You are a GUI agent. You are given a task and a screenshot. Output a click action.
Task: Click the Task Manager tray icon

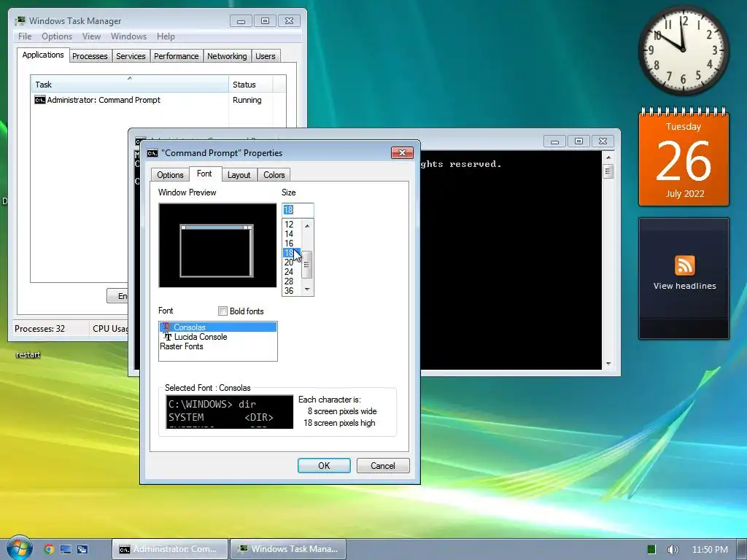pos(651,550)
